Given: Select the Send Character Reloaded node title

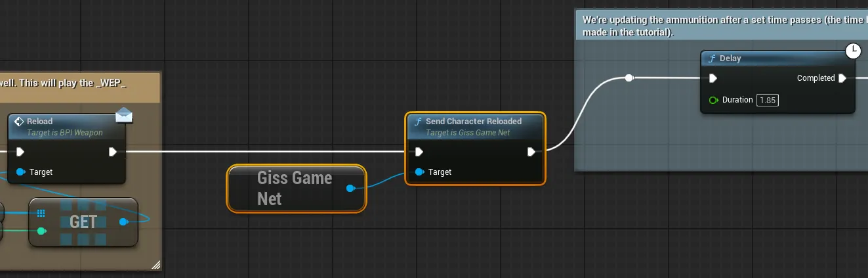Looking at the screenshot, I should click(474, 122).
